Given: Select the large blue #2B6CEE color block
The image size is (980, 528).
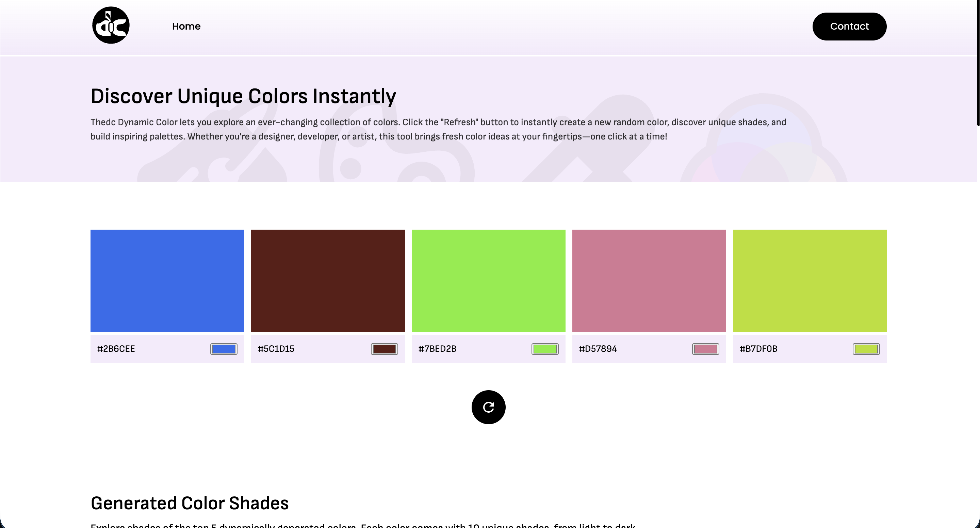Looking at the screenshot, I should tap(167, 280).
